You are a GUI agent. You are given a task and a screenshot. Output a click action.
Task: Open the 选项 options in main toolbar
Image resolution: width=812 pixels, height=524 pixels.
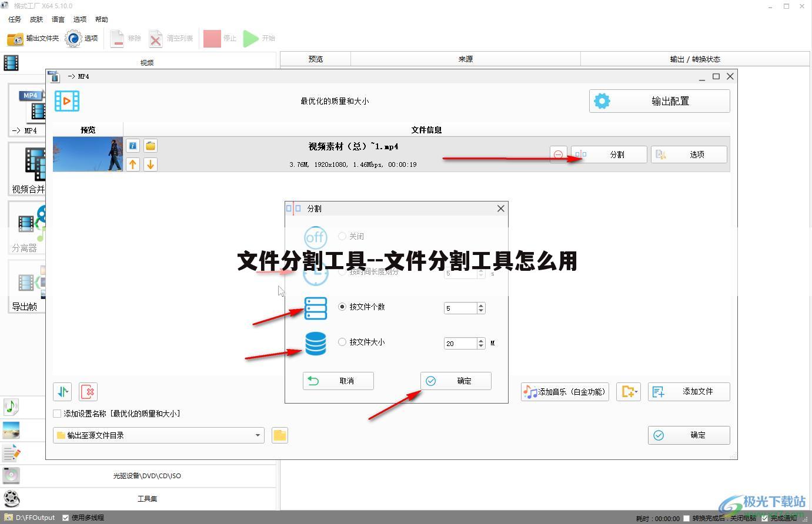[x=82, y=39]
